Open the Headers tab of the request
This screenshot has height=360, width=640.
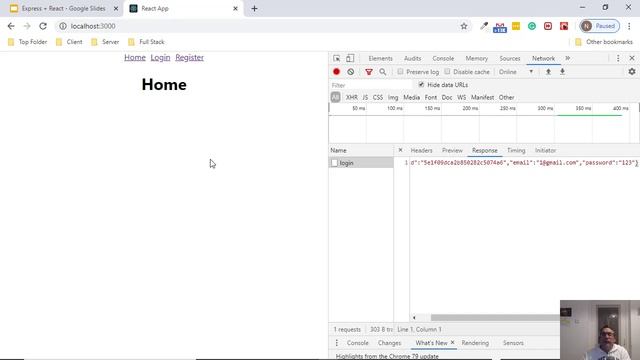click(421, 150)
